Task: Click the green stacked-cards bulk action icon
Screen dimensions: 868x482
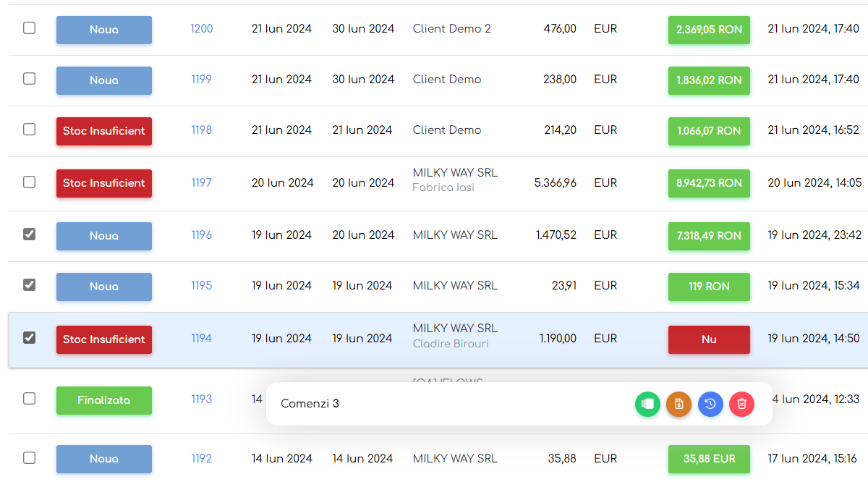Action: pos(647,404)
